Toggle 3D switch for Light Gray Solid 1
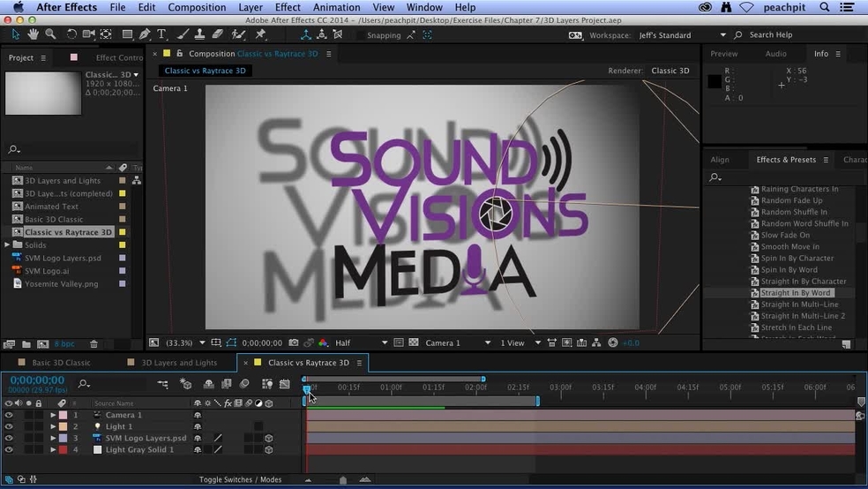 point(268,449)
